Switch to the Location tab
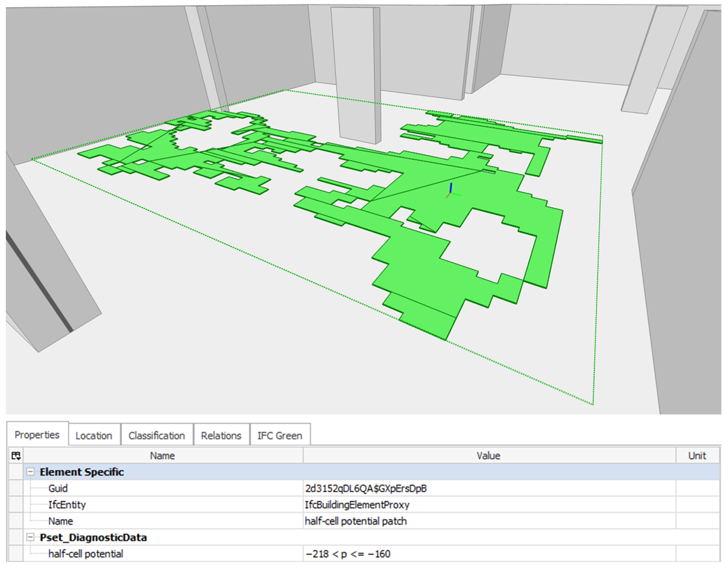 (94, 435)
